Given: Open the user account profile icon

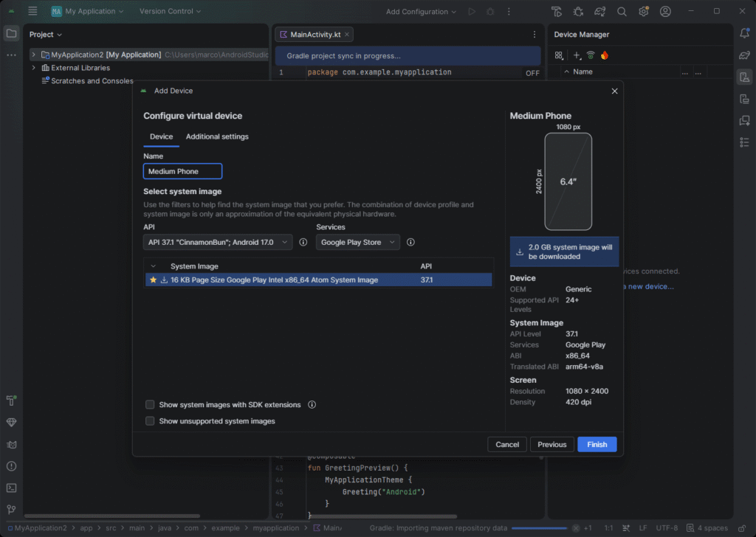Looking at the screenshot, I should point(665,12).
